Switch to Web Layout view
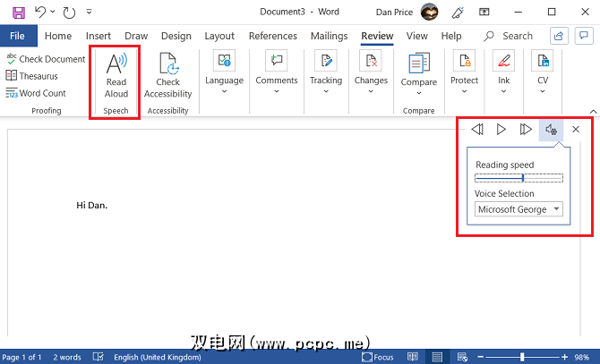This screenshot has height=364, width=600. (462, 357)
